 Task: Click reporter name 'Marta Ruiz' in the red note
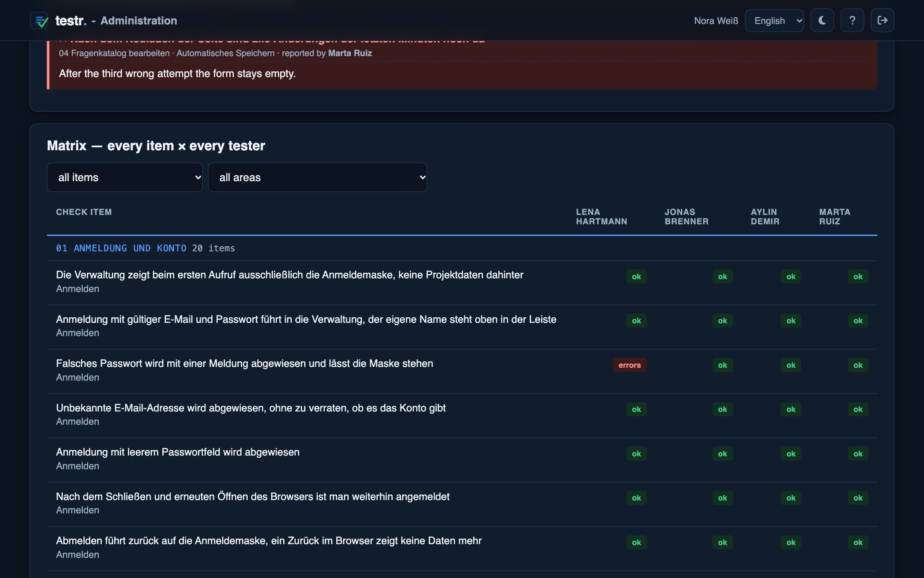(x=350, y=53)
